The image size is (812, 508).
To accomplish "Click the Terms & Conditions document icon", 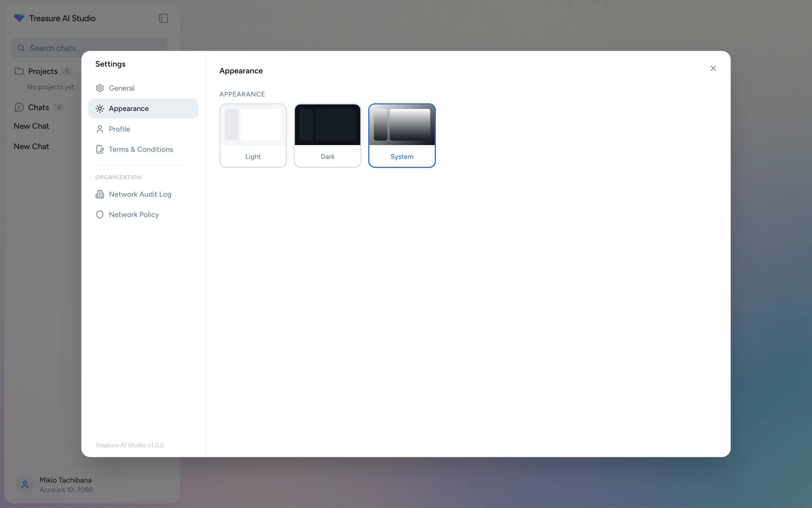I will (x=100, y=150).
